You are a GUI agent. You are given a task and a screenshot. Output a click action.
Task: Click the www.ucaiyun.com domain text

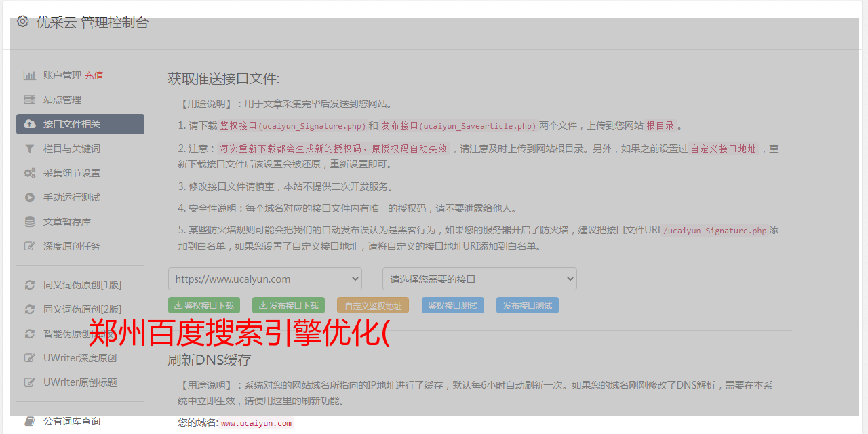click(x=256, y=423)
